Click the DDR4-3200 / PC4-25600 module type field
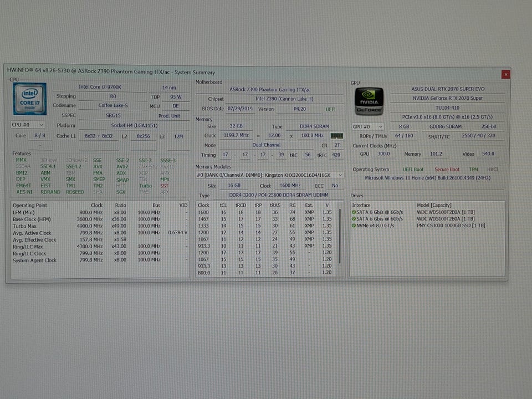The image size is (532, 399). coord(279,195)
